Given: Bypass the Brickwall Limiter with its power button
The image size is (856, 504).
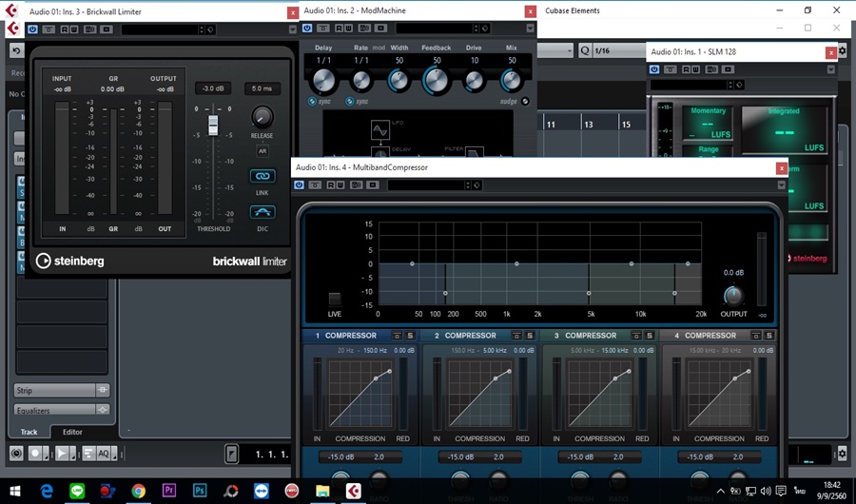Looking at the screenshot, I should (x=32, y=29).
